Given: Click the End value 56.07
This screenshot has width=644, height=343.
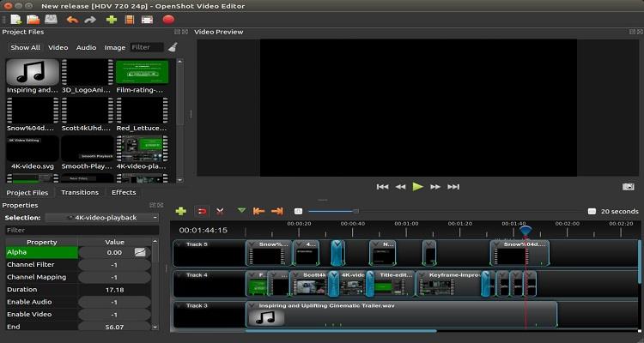Looking at the screenshot, I should coord(114,327).
